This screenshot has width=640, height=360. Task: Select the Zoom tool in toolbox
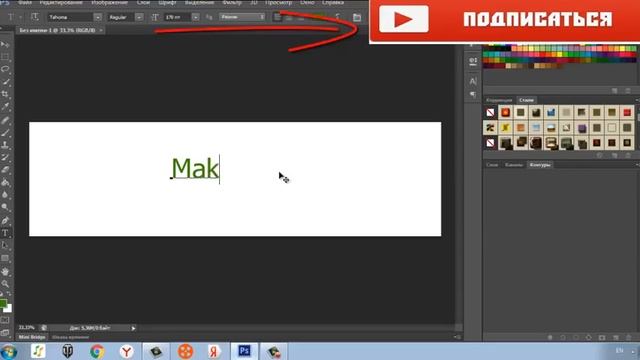tap(5, 284)
